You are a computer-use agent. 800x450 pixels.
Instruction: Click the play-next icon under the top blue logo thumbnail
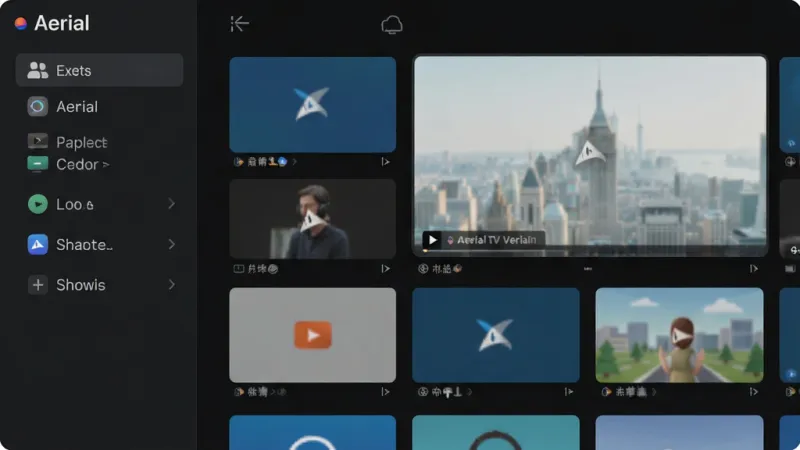pos(385,162)
